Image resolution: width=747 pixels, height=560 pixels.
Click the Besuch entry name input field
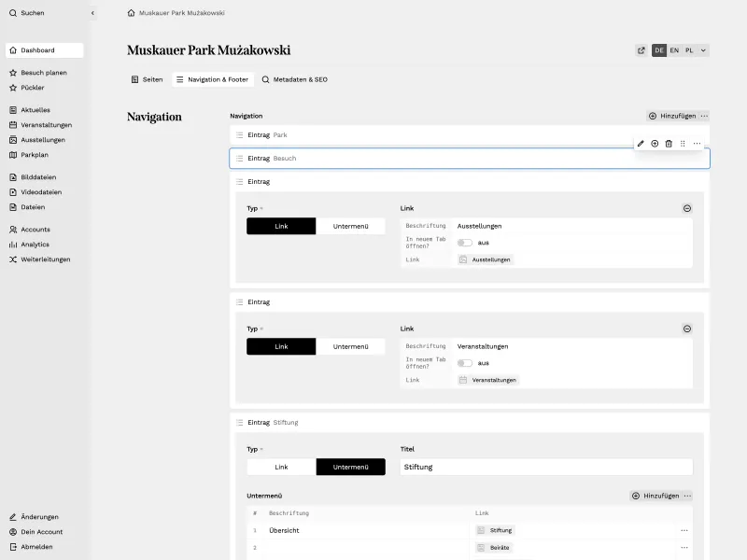(x=373, y=158)
